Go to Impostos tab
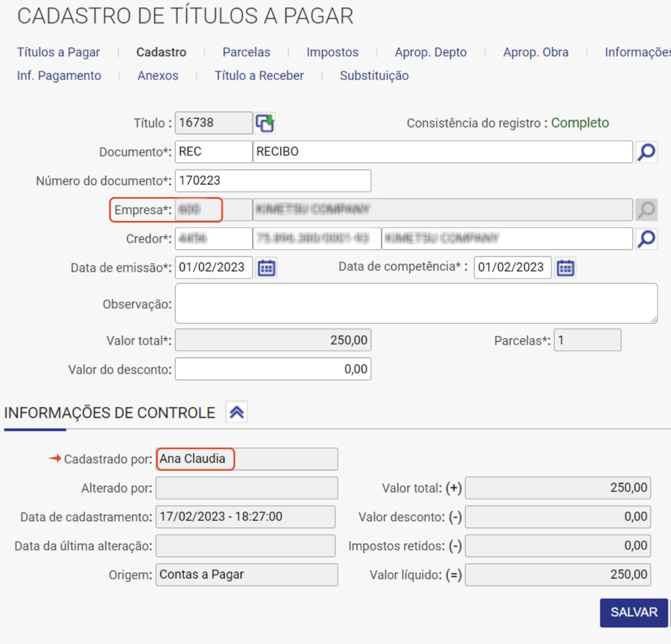 (x=333, y=52)
